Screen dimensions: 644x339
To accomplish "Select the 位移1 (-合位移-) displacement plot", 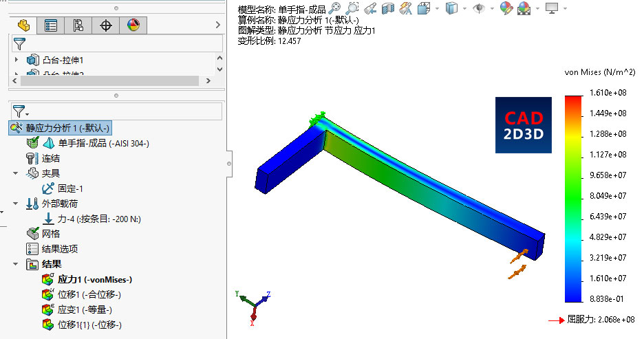I will coord(89,295).
